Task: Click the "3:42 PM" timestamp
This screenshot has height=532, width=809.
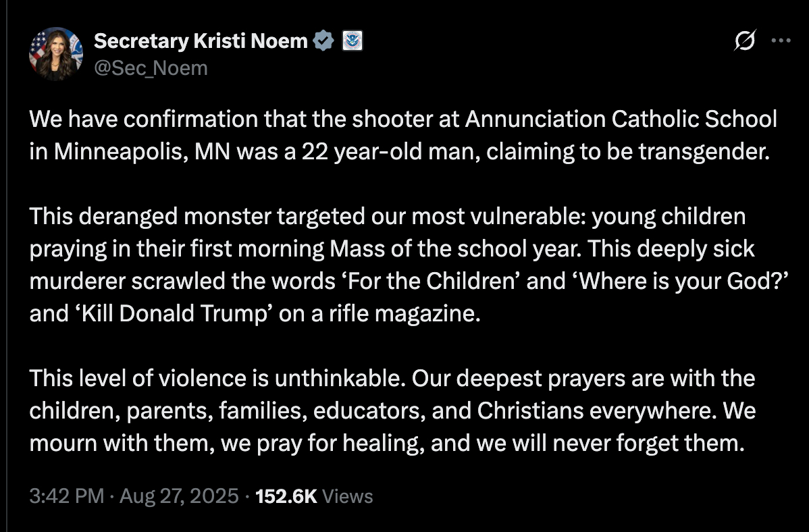Action: [67, 497]
